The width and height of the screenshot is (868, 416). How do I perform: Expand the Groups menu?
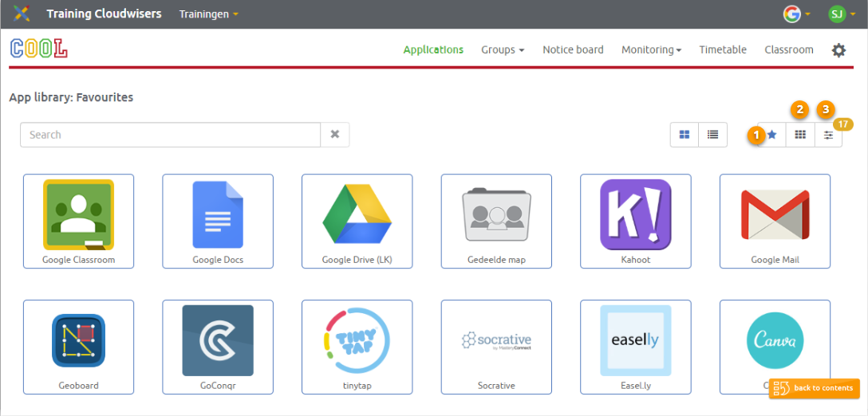pyautogui.click(x=503, y=49)
